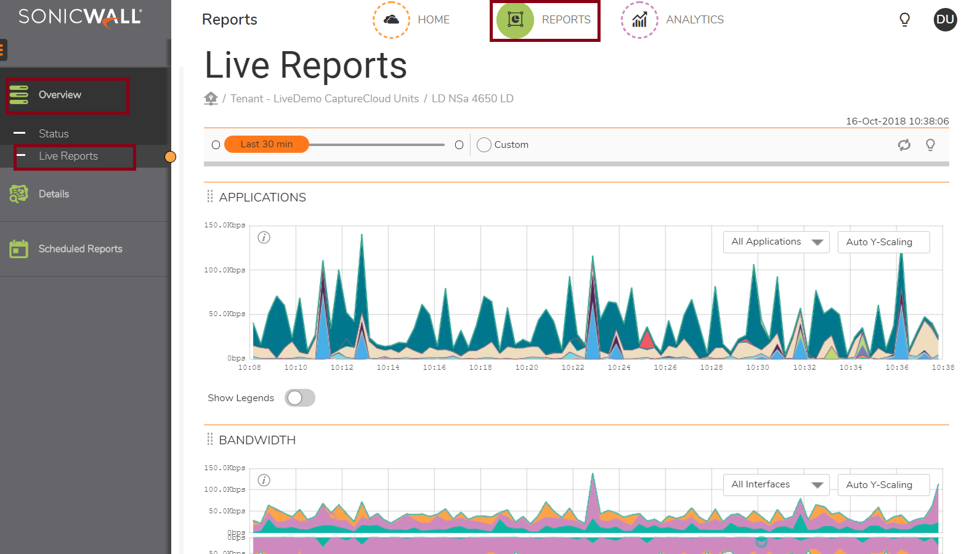Image resolution: width=980 pixels, height=554 pixels.
Task: Click the ANALYTICS chart icon
Action: pos(639,20)
